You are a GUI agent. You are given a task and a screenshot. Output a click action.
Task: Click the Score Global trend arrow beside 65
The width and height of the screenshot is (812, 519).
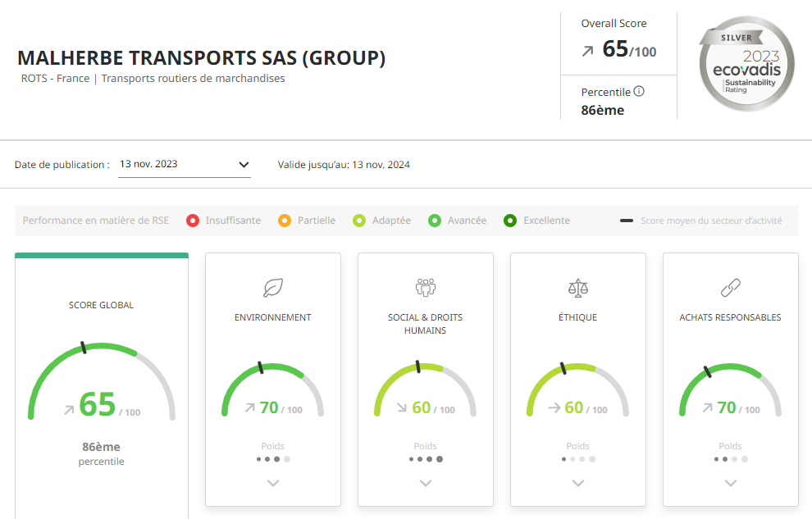coord(70,410)
